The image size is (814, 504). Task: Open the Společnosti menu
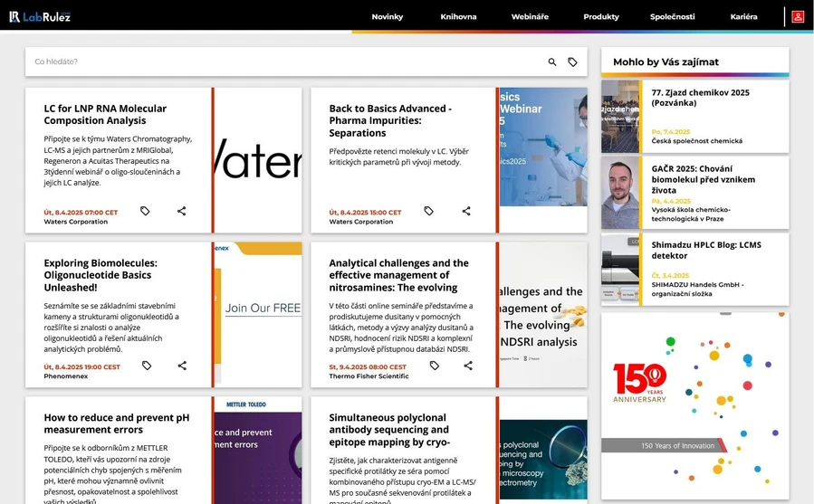(x=672, y=16)
